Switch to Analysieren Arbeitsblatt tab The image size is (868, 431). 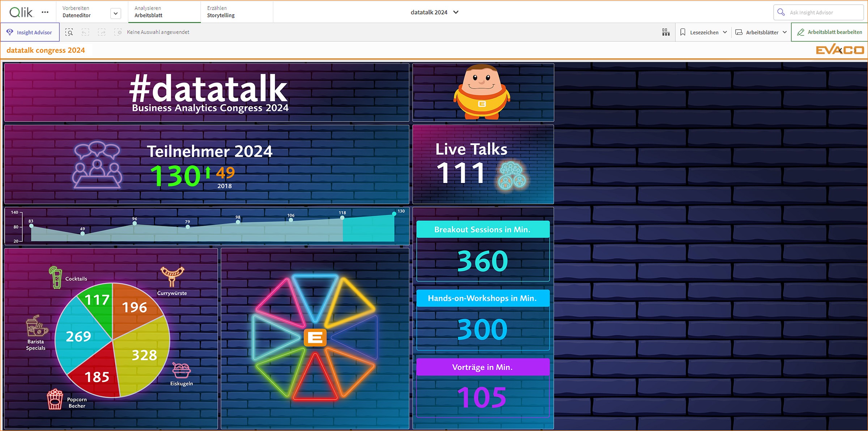pyautogui.click(x=164, y=12)
